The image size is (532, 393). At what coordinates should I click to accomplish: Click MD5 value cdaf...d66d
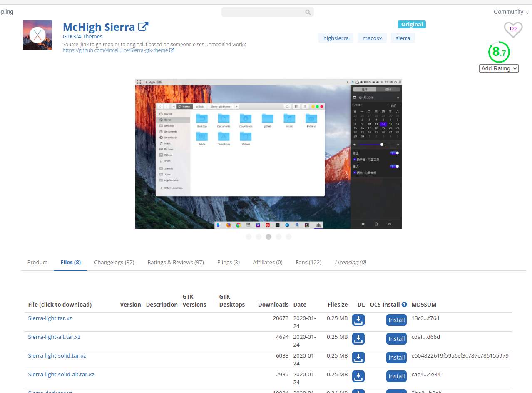tap(425, 337)
